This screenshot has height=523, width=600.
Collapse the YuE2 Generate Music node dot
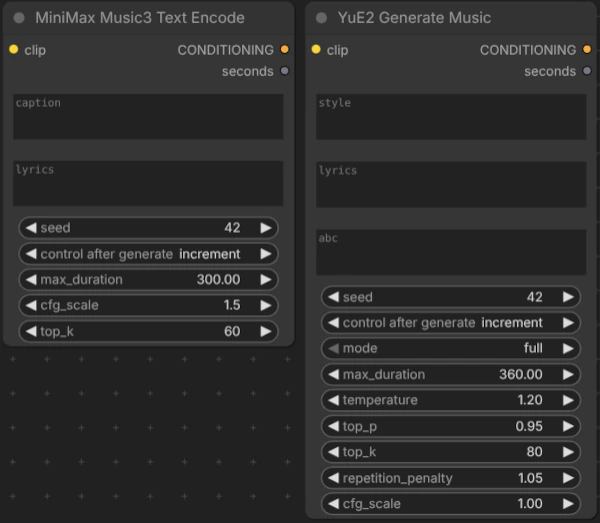point(321,18)
